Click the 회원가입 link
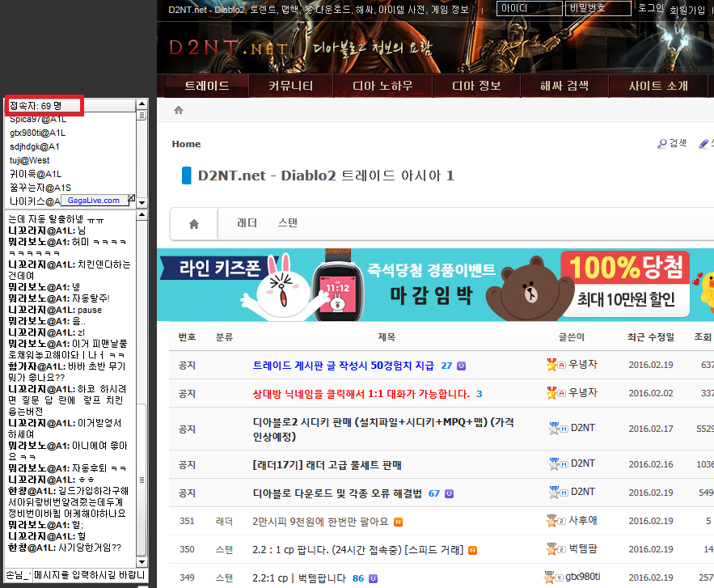The image size is (714, 588). 687,10
